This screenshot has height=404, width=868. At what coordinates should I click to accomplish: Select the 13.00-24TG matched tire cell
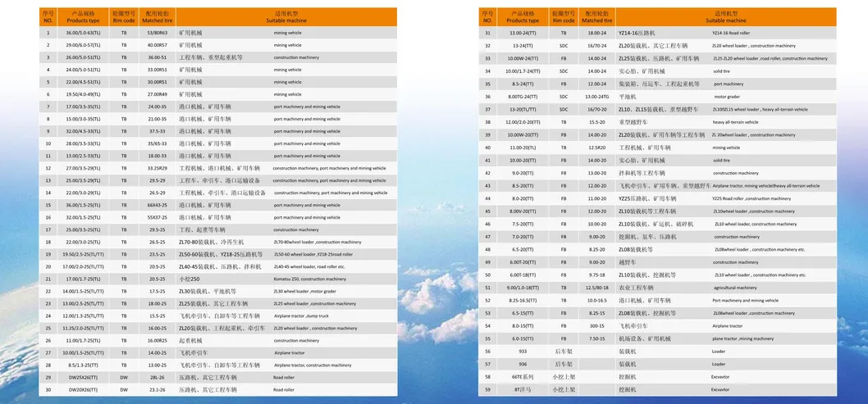(596, 96)
